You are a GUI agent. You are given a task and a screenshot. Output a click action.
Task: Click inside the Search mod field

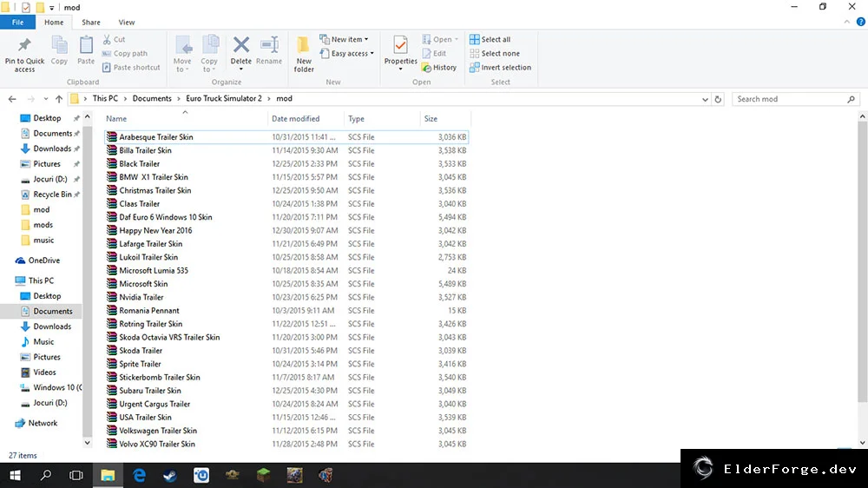click(x=789, y=99)
